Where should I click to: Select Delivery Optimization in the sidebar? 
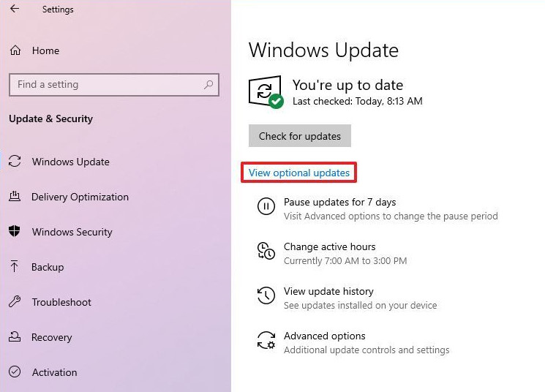(x=80, y=197)
